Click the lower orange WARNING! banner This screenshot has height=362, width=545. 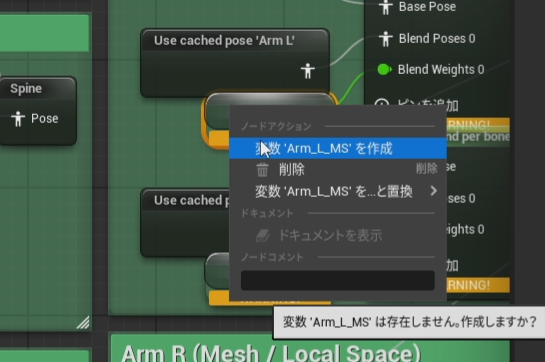coord(478,285)
